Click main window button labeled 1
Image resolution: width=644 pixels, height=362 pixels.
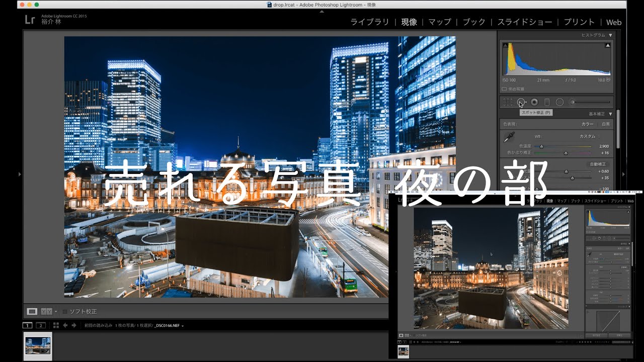[x=28, y=325]
